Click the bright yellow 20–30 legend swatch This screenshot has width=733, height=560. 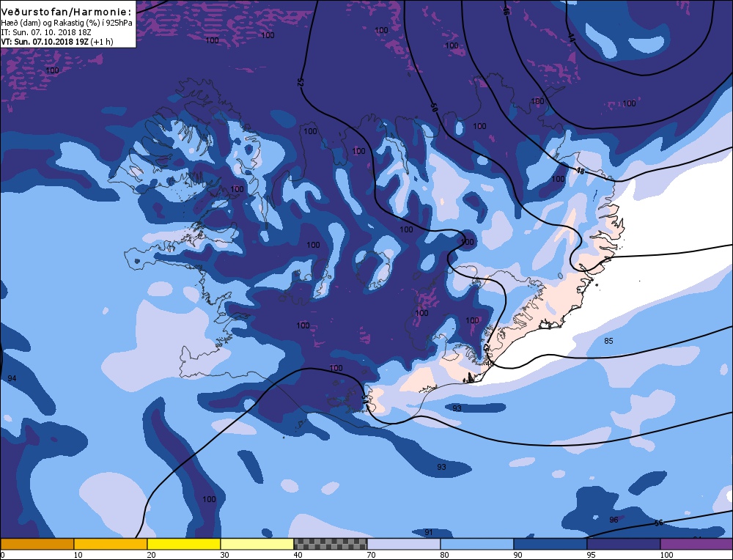(x=184, y=544)
